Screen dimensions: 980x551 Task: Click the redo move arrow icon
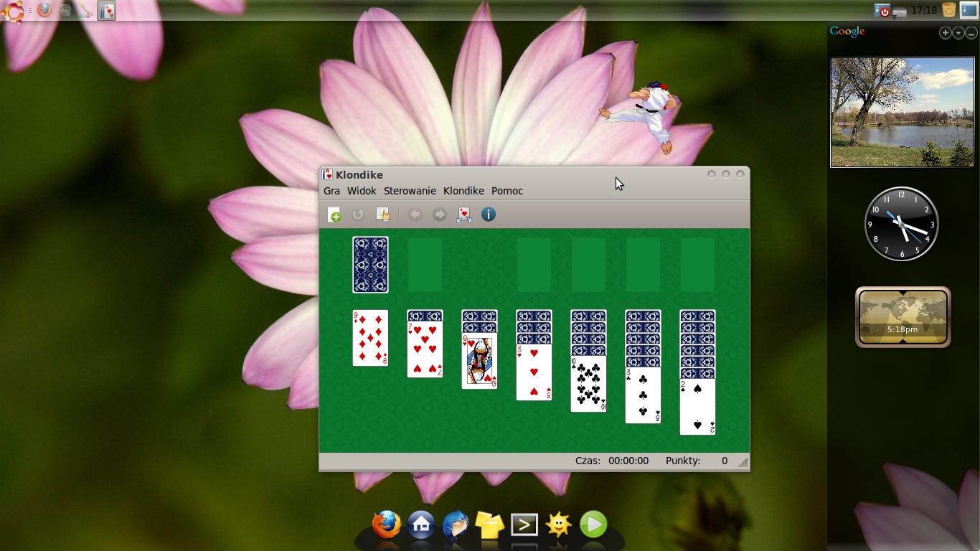point(439,215)
